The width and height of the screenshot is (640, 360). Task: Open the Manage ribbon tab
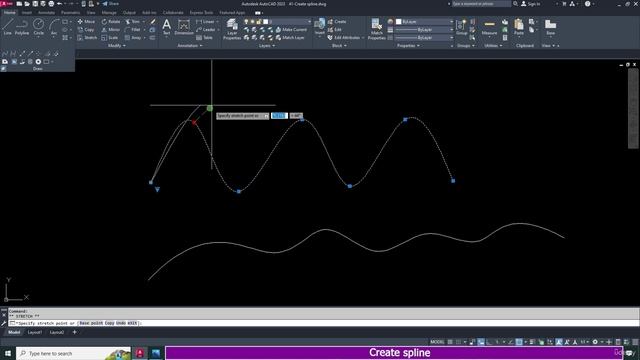pyautogui.click(x=109, y=13)
